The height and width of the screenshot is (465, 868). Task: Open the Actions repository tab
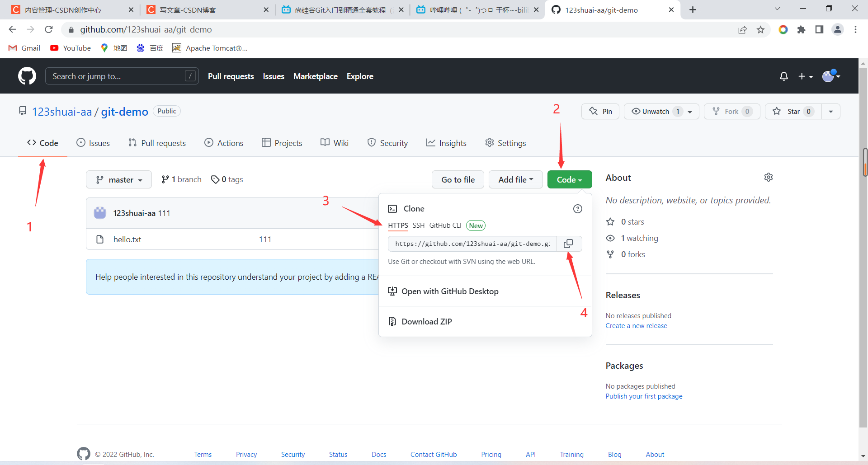tap(224, 143)
